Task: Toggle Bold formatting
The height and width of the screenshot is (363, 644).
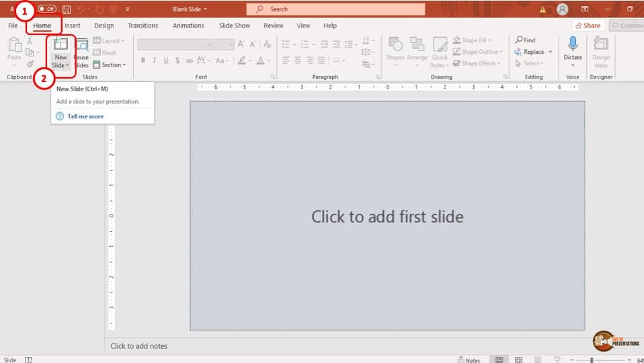Action: pyautogui.click(x=143, y=61)
